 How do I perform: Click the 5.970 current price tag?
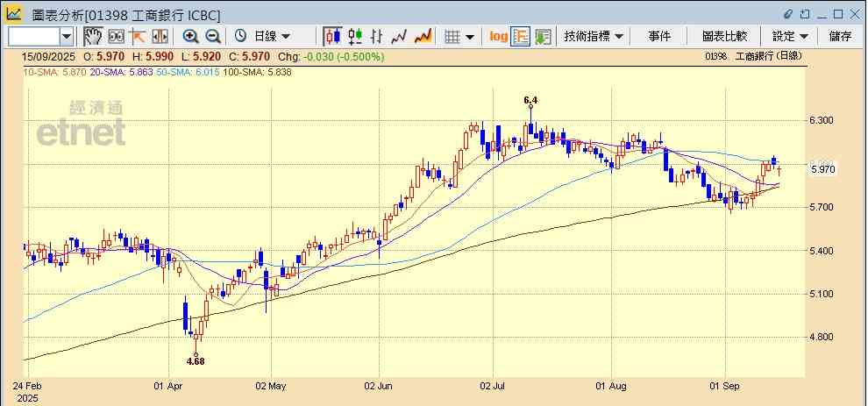coord(823,169)
